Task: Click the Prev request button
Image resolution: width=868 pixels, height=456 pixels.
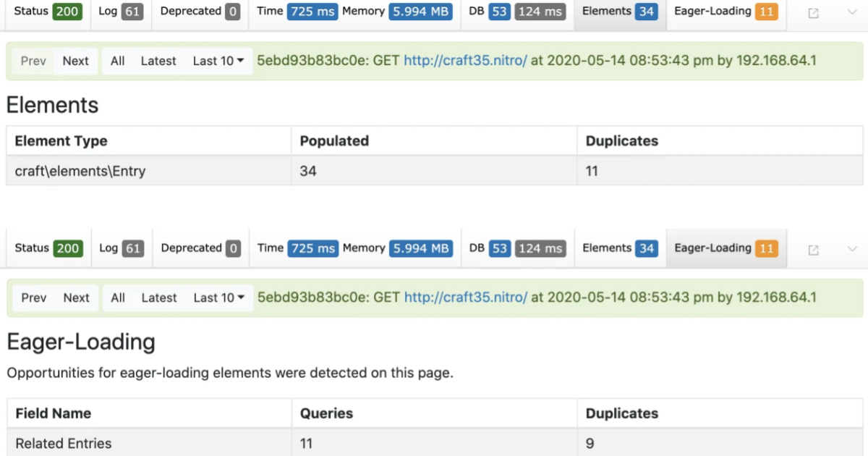Action: 33,61
